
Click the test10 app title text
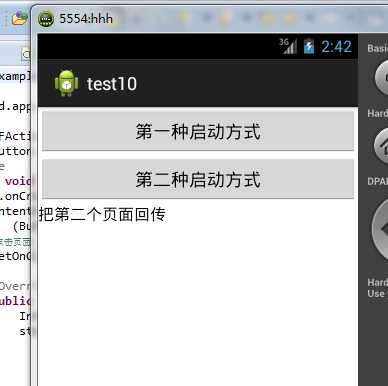click(x=112, y=84)
